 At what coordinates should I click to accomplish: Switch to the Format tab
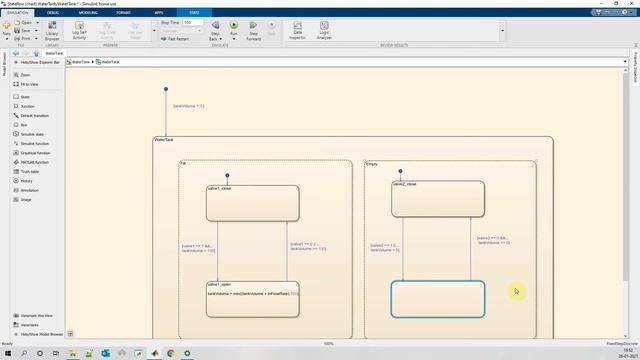click(123, 13)
